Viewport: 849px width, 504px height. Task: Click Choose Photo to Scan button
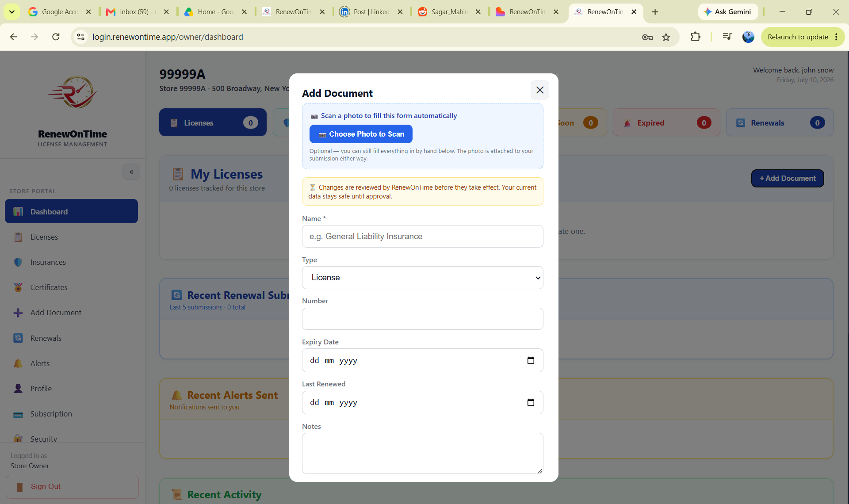[361, 134]
